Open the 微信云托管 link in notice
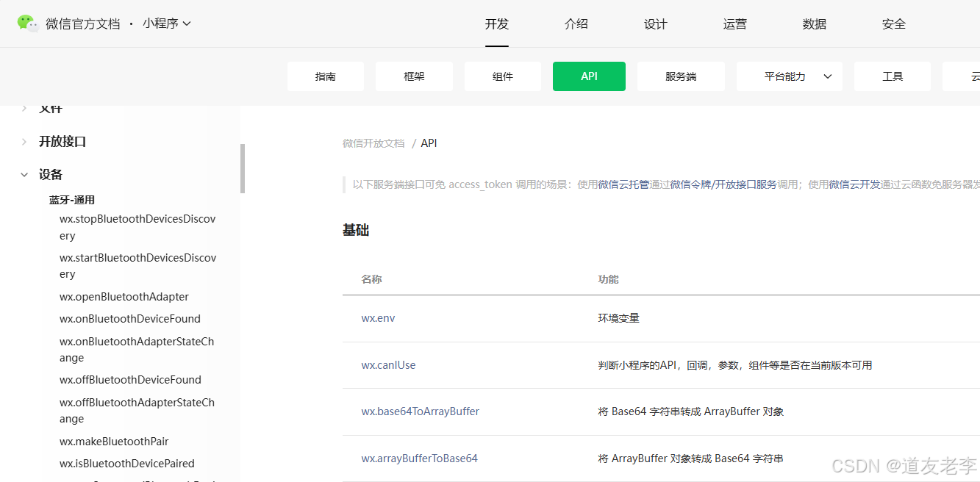 (x=623, y=184)
